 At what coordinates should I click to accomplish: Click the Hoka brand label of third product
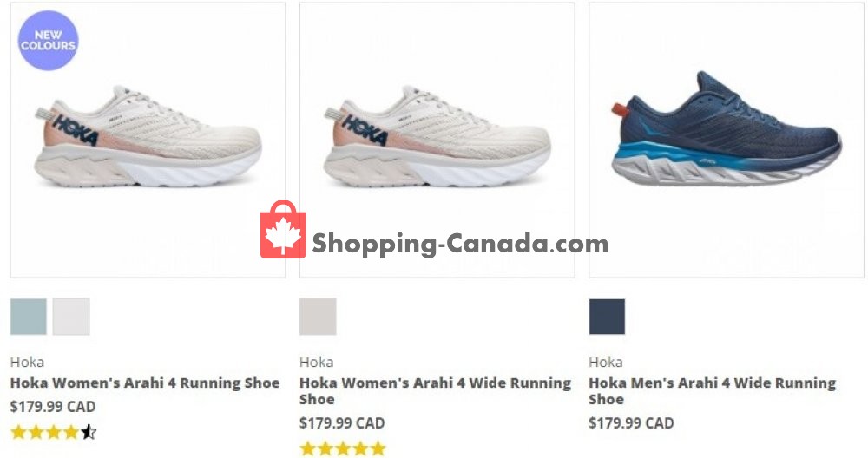point(606,363)
